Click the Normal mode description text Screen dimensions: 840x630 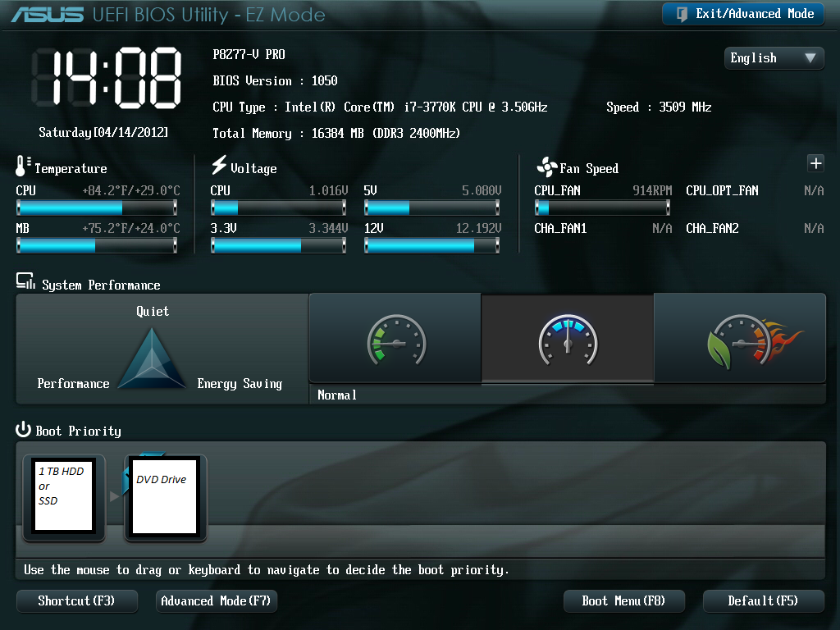coord(337,395)
